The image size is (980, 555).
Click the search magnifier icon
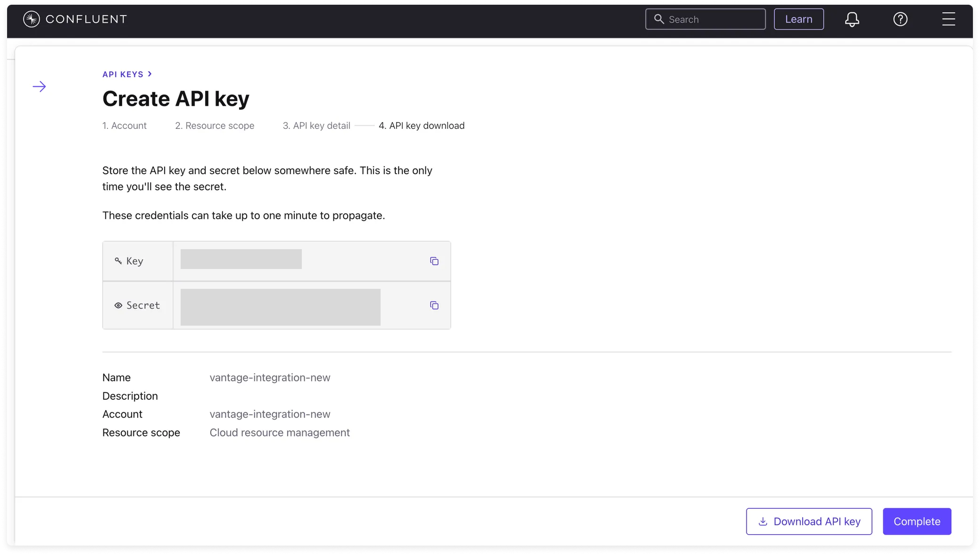click(x=659, y=19)
